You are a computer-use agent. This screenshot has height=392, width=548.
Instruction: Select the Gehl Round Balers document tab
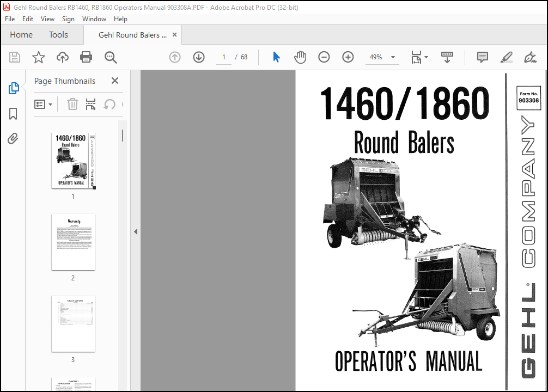pos(132,35)
